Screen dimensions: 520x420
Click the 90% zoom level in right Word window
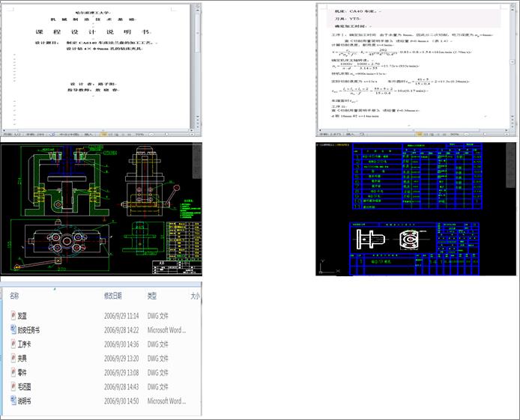[x=454, y=135]
